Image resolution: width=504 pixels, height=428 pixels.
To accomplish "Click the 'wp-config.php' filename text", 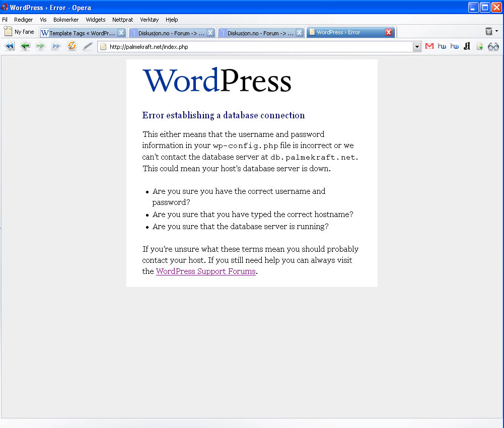I will (x=246, y=146).
